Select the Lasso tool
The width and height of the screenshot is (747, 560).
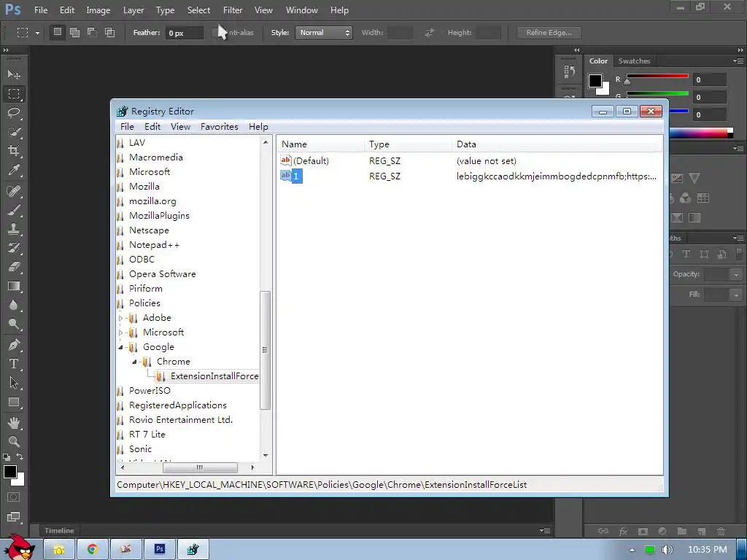click(x=14, y=113)
